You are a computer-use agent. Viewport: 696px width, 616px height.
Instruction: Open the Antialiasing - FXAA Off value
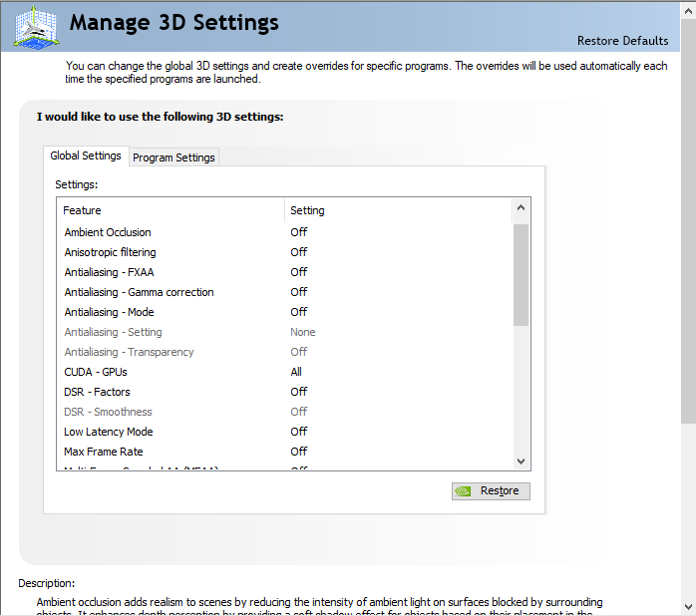coord(299,272)
